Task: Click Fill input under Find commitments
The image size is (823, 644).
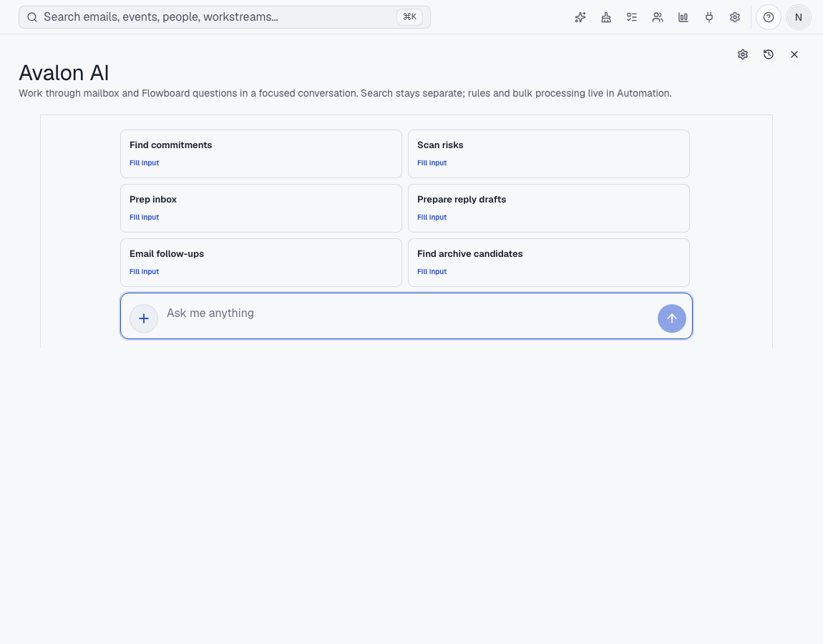Action: click(x=145, y=162)
